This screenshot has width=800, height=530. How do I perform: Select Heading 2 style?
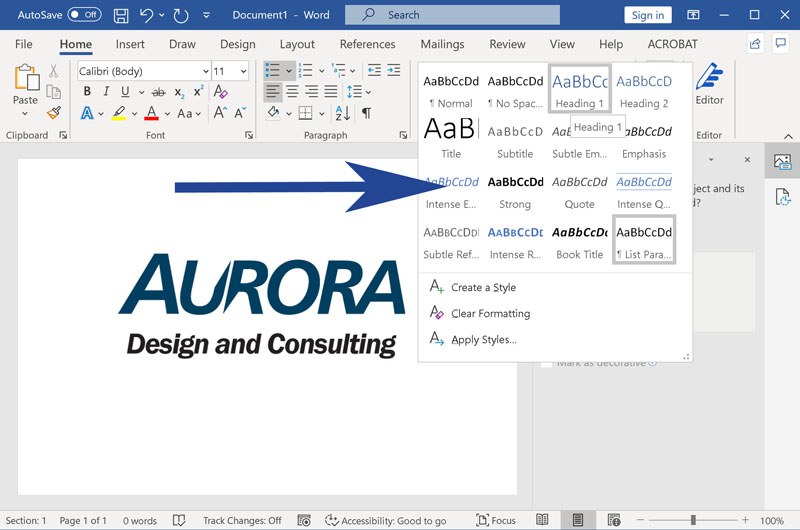coord(644,91)
